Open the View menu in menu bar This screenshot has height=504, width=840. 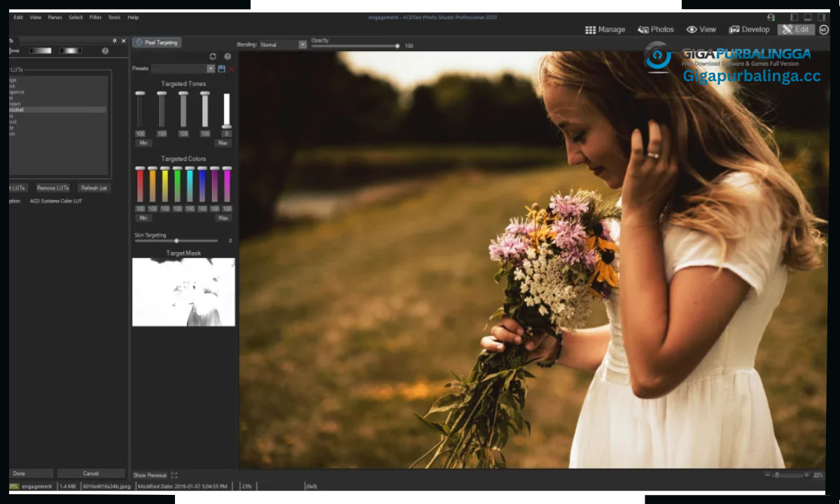(35, 17)
